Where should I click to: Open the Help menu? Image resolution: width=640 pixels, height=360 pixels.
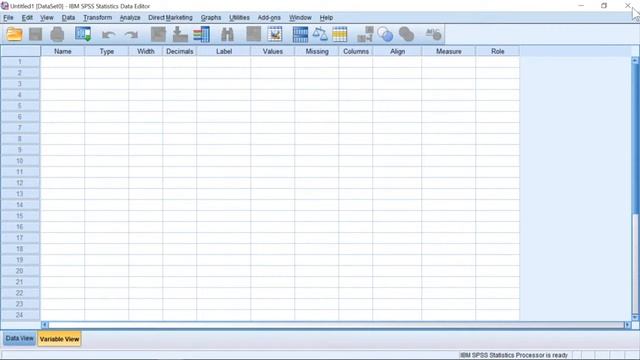(x=326, y=18)
